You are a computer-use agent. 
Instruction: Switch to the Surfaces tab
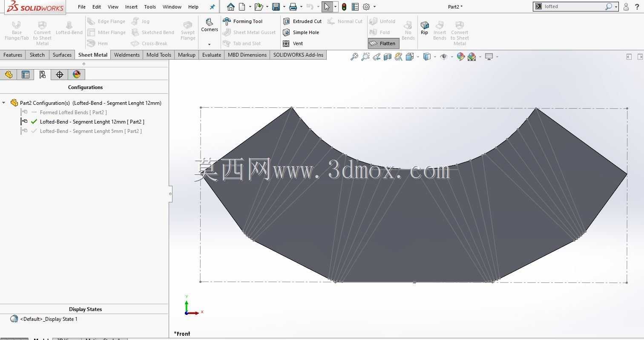point(62,55)
